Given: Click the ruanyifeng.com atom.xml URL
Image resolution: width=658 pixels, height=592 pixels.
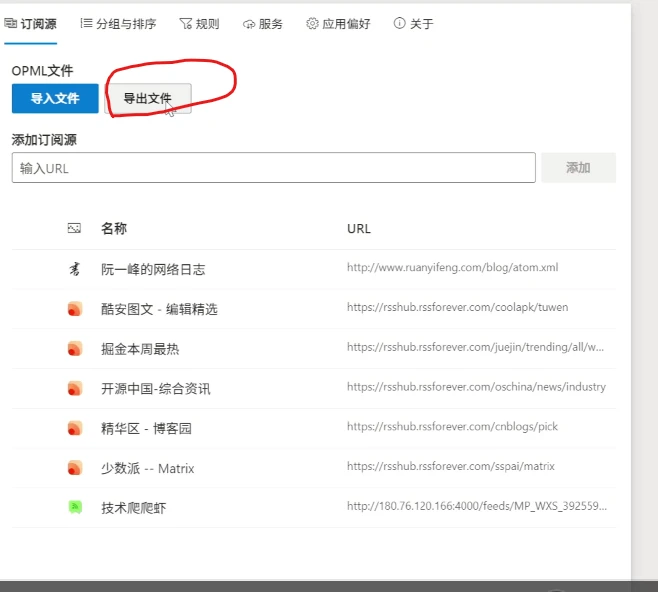Looking at the screenshot, I should pyautogui.click(x=452, y=268).
